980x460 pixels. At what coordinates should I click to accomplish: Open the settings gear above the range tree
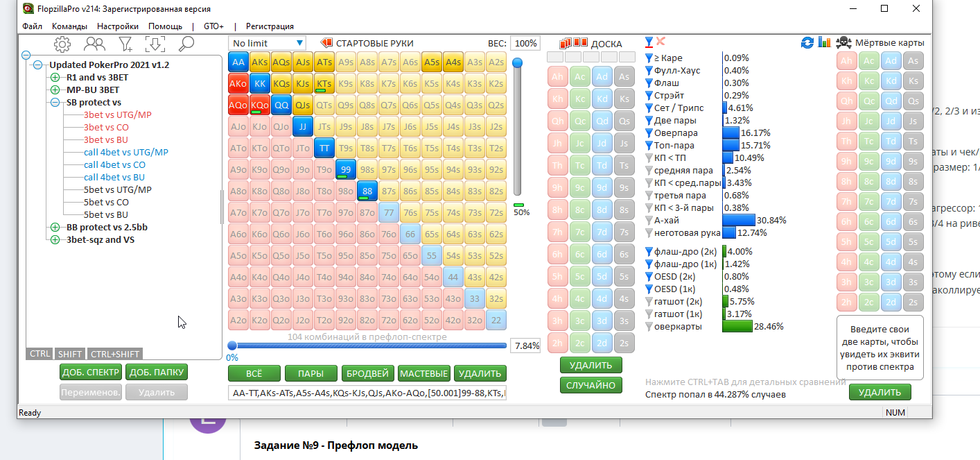(x=62, y=44)
